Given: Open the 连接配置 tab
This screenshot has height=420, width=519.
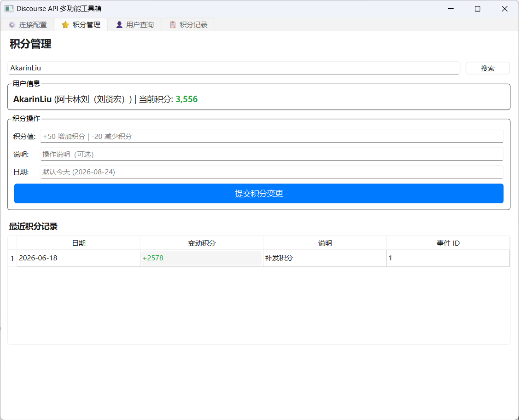Looking at the screenshot, I should coord(28,25).
